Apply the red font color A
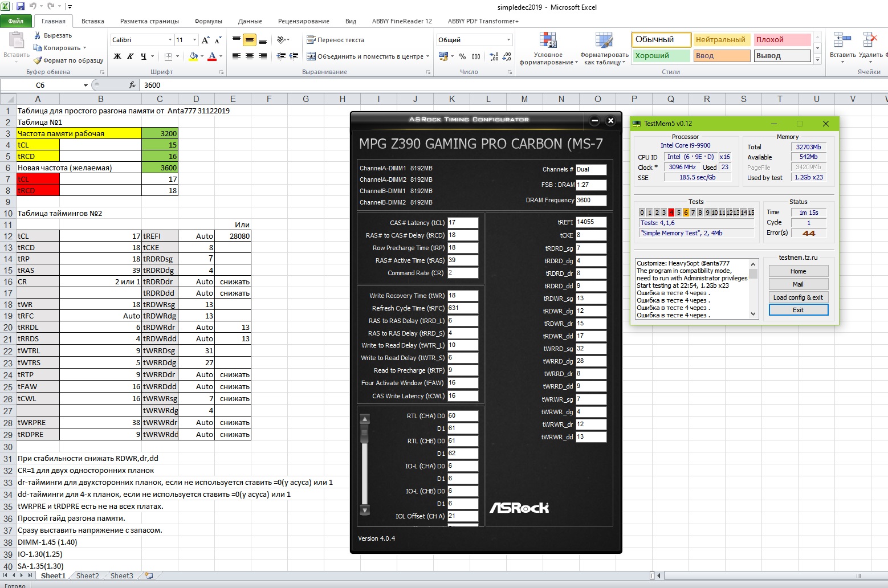The height and width of the screenshot is (588, 888). (x=212, y=56)
